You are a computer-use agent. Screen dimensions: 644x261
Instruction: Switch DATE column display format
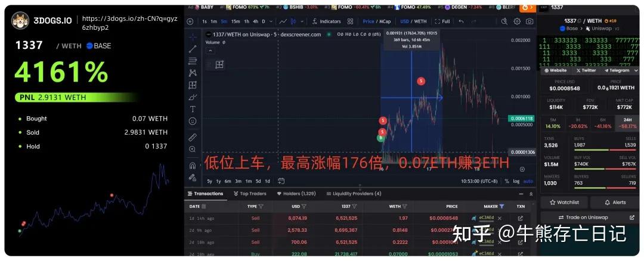pyautogui.click(x=204, y=206)
